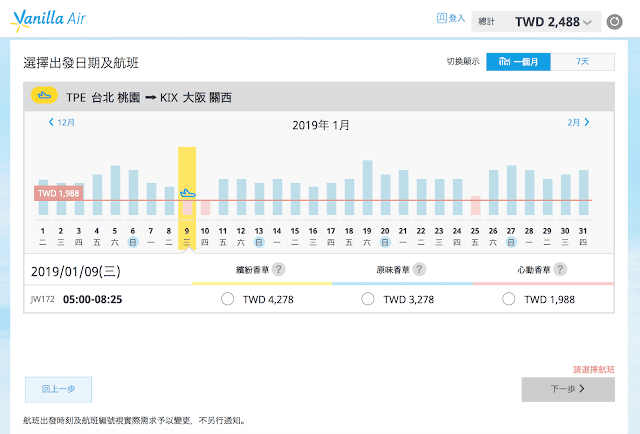Click the back button 回上一步
Screen dimensions: 640x434
click(58, 389)
